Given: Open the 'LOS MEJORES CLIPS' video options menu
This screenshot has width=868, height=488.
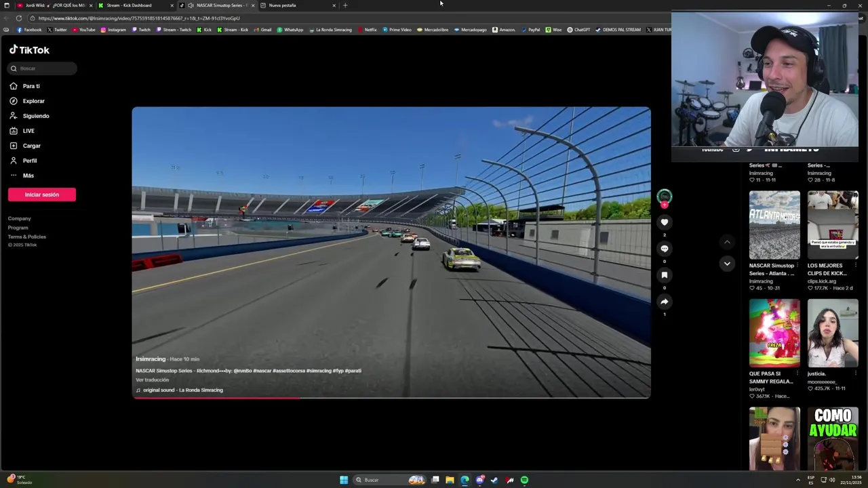Looking at the screenshot, I should [856, 266].
